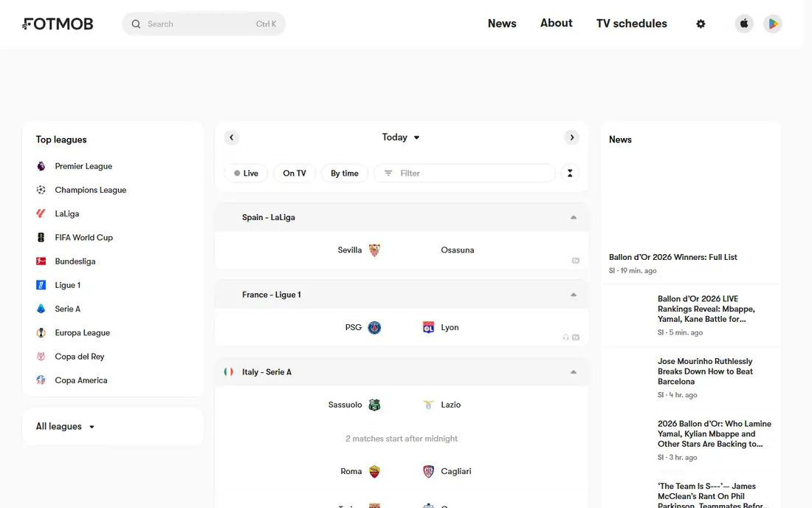Click the search magnifier icon
The width and height of the screenshot is (812, 508).
[136, 24]
